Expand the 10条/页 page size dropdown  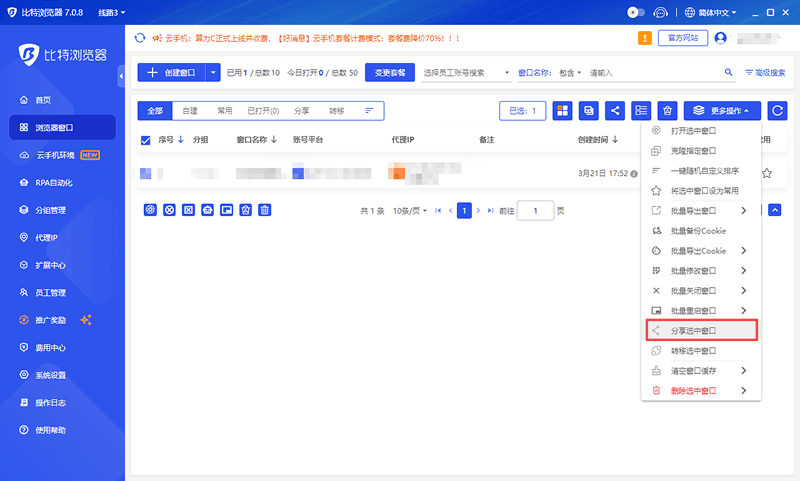point(410,211)
